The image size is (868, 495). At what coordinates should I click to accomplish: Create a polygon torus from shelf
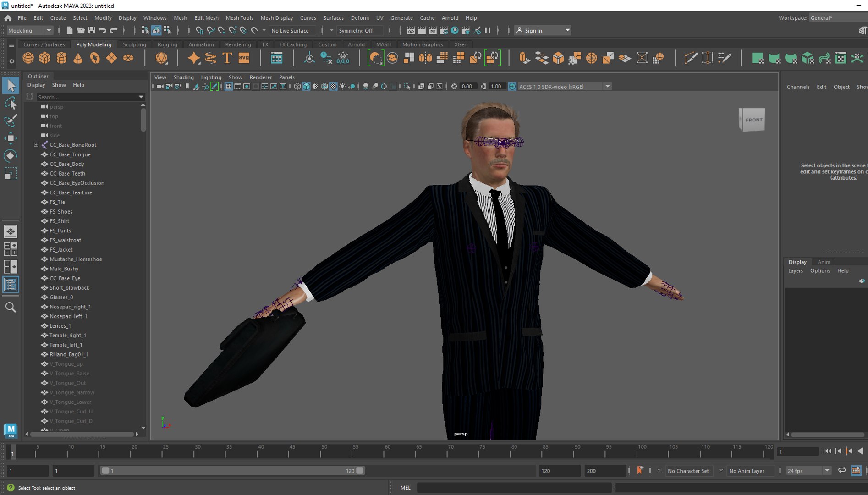tap(95, 58)
